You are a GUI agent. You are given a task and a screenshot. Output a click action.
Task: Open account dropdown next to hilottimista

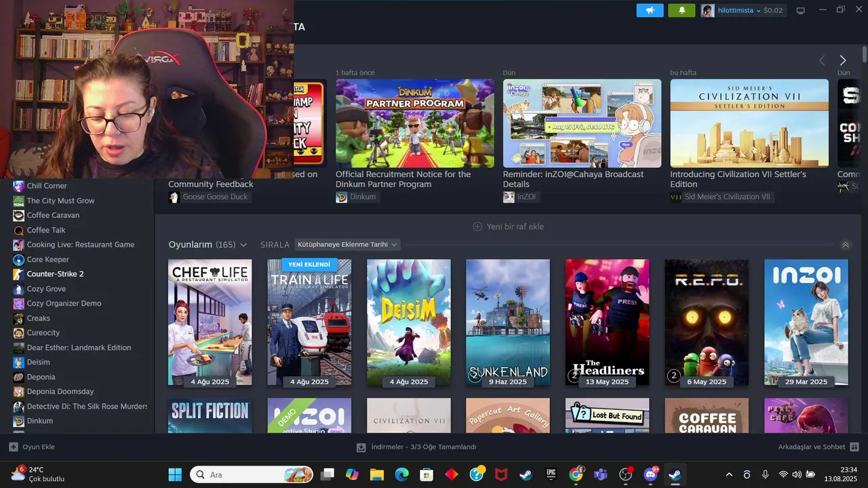(758, 11)
